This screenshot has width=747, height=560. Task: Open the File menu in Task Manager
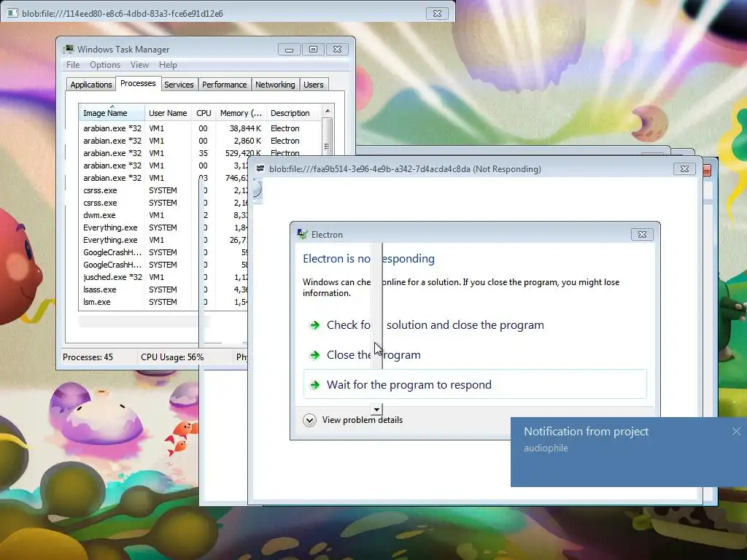(73, 65)
